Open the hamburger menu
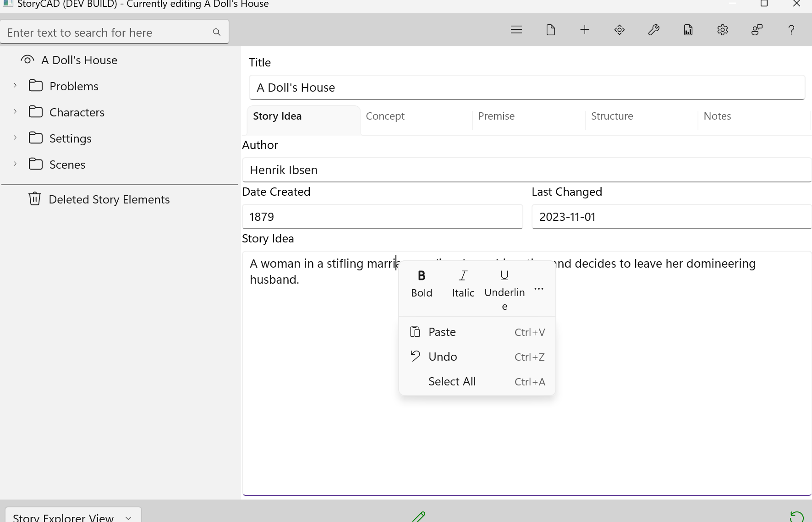The image size is (812, 522). click(x=516, y=29)
